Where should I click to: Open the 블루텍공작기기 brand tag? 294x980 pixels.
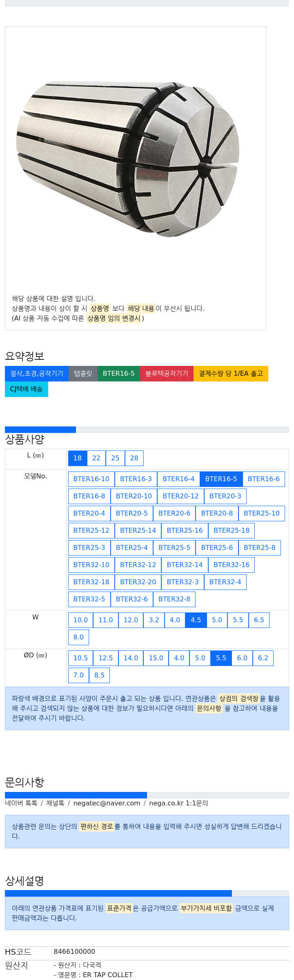click(x=167, y=373)
